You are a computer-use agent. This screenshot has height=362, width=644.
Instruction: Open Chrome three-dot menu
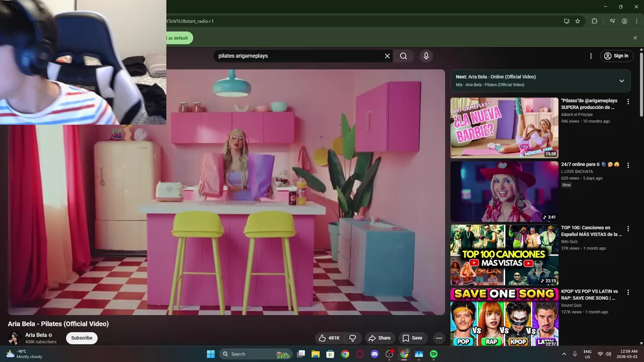[636, 21]
